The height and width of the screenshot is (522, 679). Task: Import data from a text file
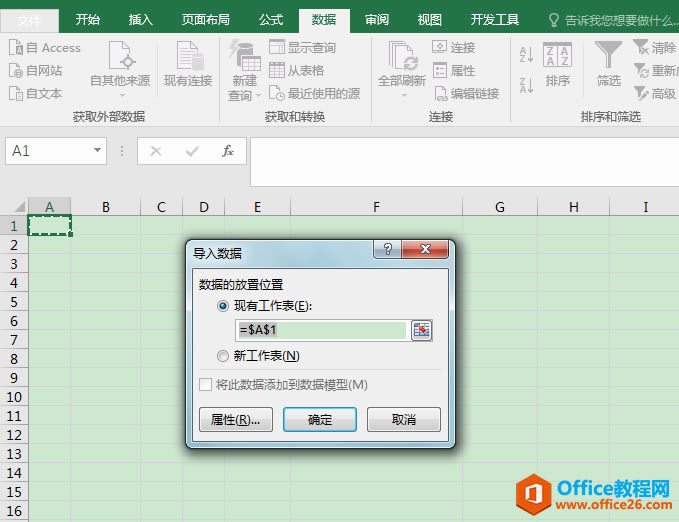click(x=36, y=94)
